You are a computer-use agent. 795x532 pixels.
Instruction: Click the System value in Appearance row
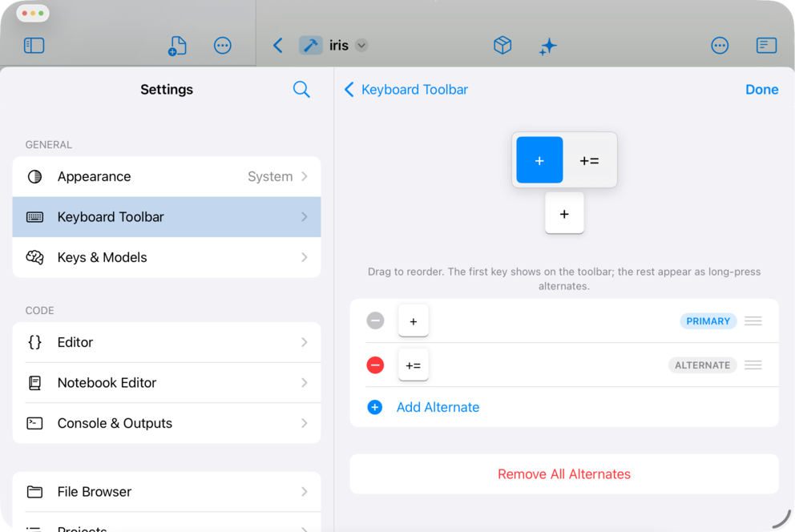(x=270, y=176)
